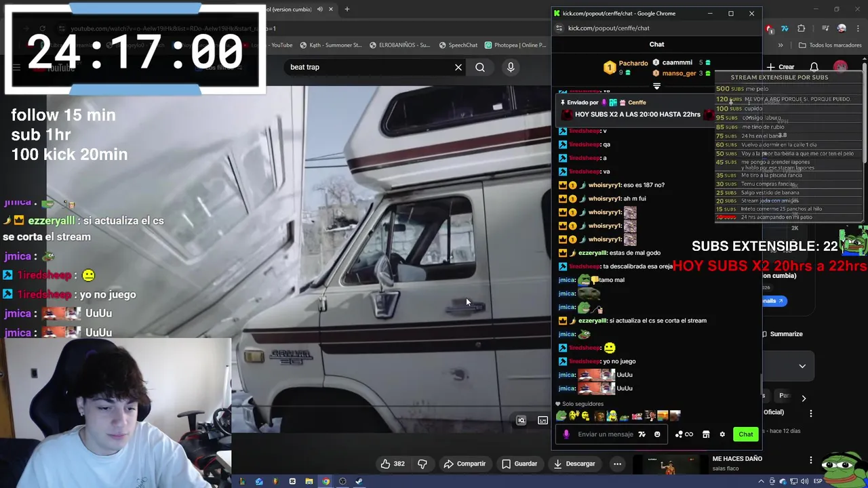Image resolution: width=868 pixels, height=488 pixels.
Task: Open Steam from the taskbar
Action: pos(359,481)
